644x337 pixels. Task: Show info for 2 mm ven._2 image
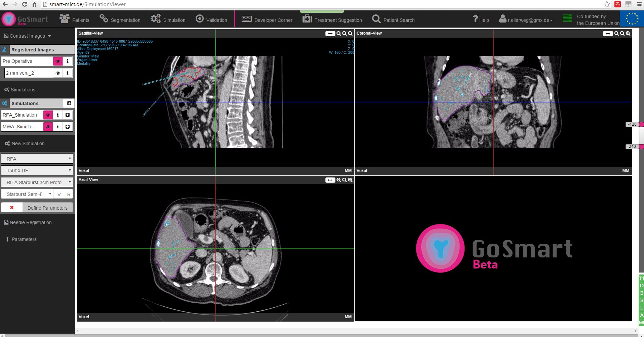pyautogui.click(x=68, y=73)
